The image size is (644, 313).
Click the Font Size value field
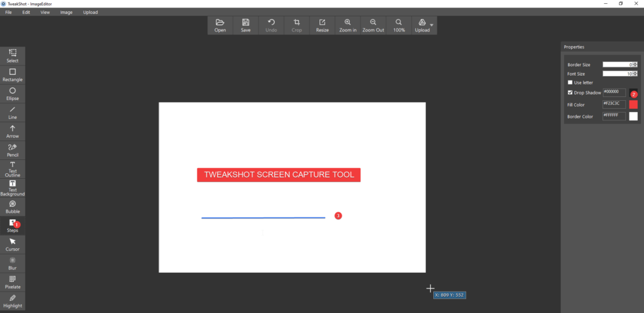[x=618, y=74]
